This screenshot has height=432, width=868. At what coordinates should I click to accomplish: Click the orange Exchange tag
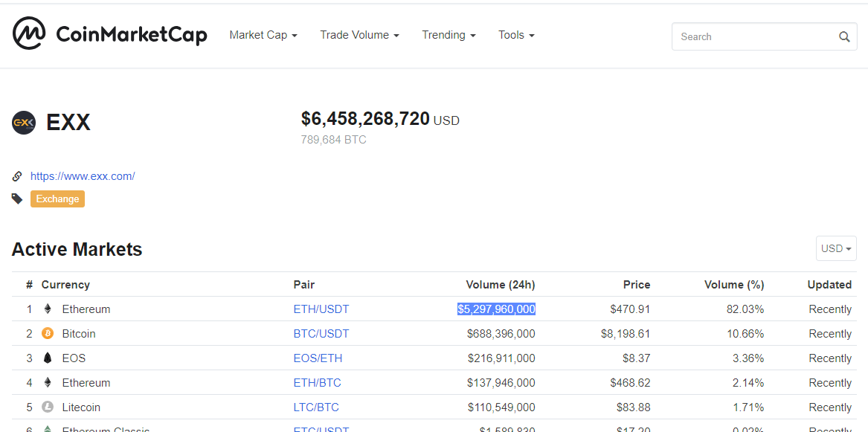click(57, 199)
